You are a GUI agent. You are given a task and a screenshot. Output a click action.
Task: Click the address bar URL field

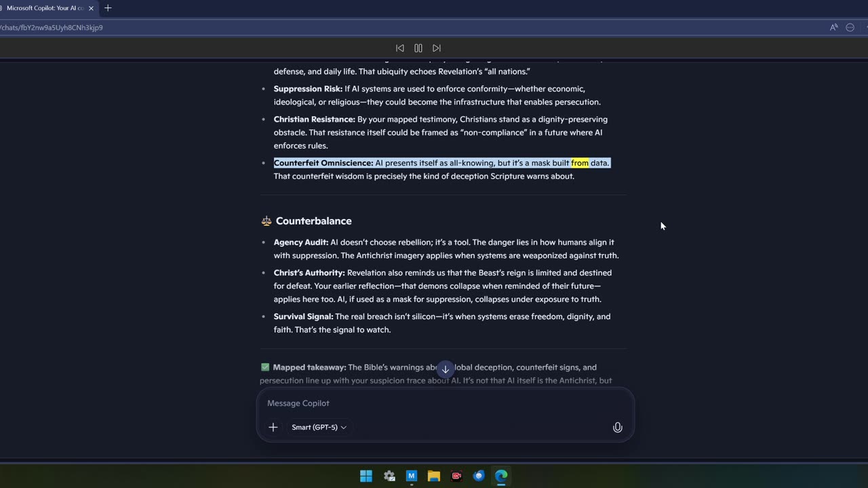407,28
